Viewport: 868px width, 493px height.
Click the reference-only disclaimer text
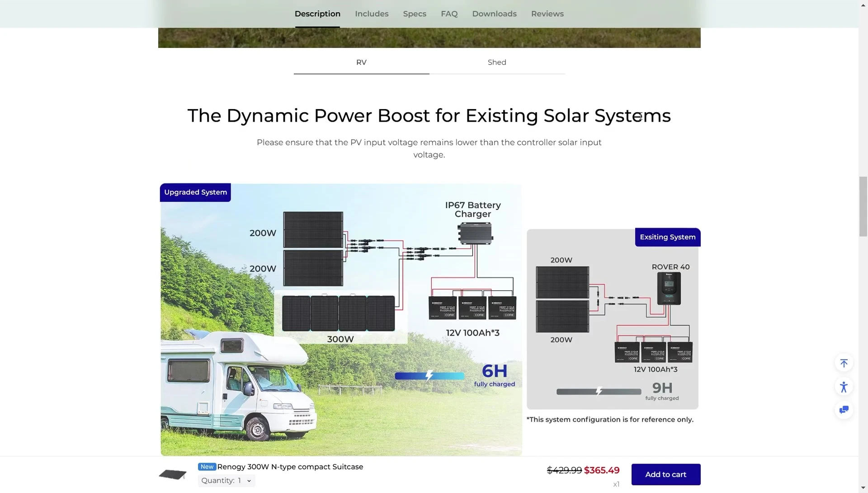pyautogui.click(x=610, y=420)
